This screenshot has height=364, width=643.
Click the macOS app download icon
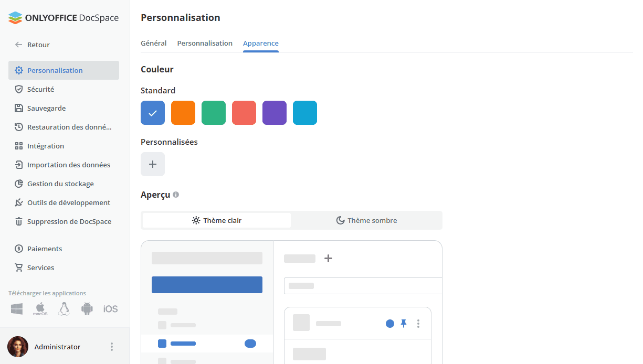coord(40,309)
